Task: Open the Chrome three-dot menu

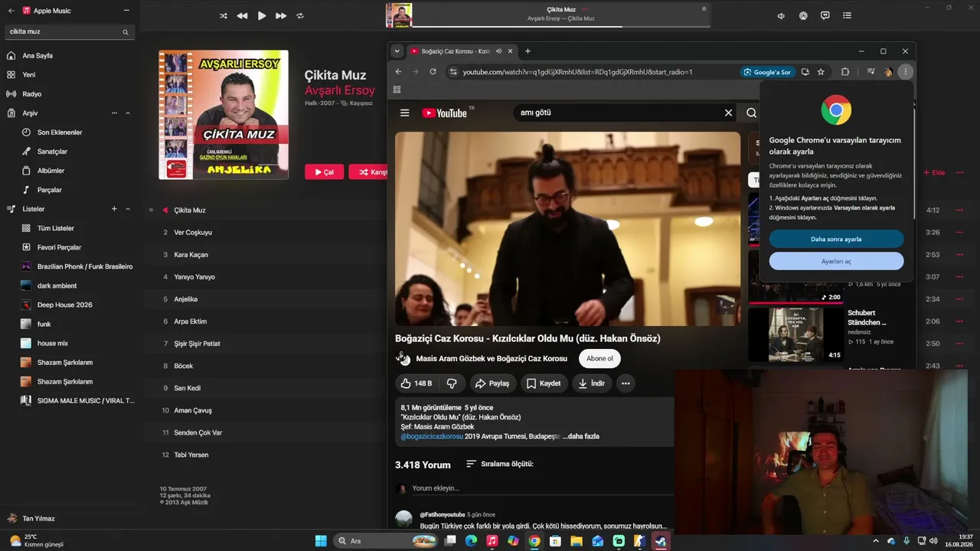Action: tap(905, 72)
